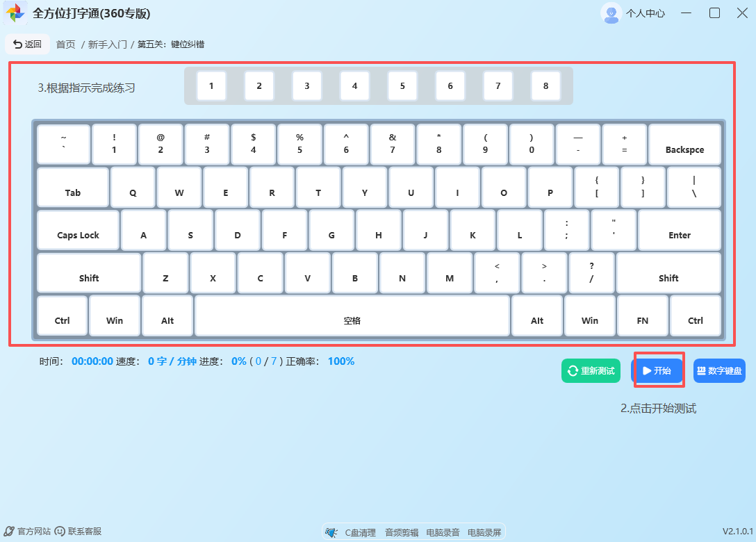Select number tile 8 in the top row

545,86
